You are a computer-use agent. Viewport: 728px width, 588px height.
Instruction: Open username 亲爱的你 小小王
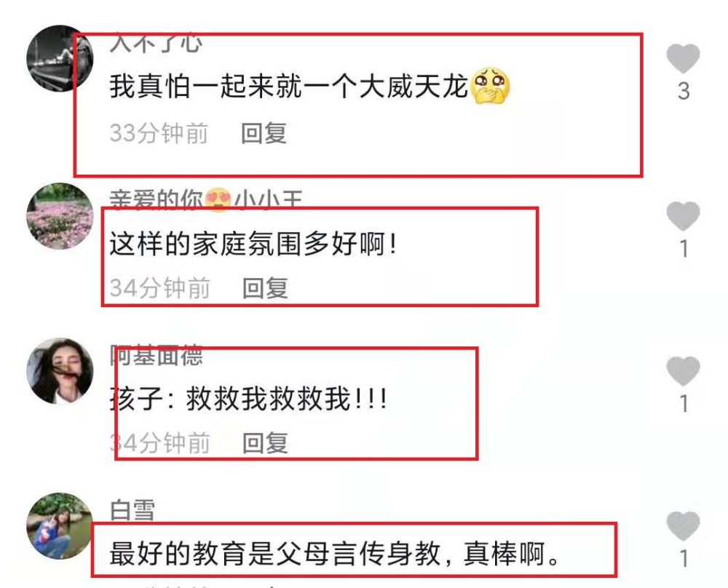click(206, 200)
